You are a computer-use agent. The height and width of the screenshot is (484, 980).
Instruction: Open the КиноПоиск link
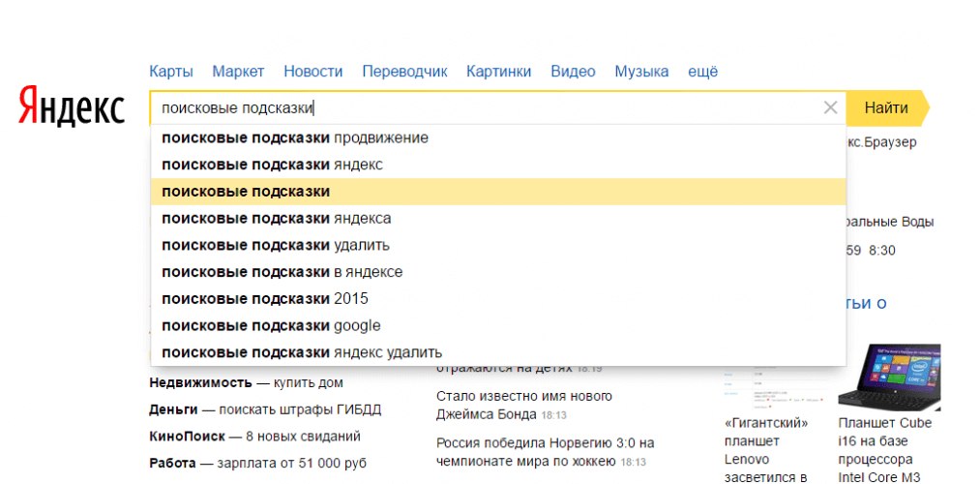click(187, 437)
